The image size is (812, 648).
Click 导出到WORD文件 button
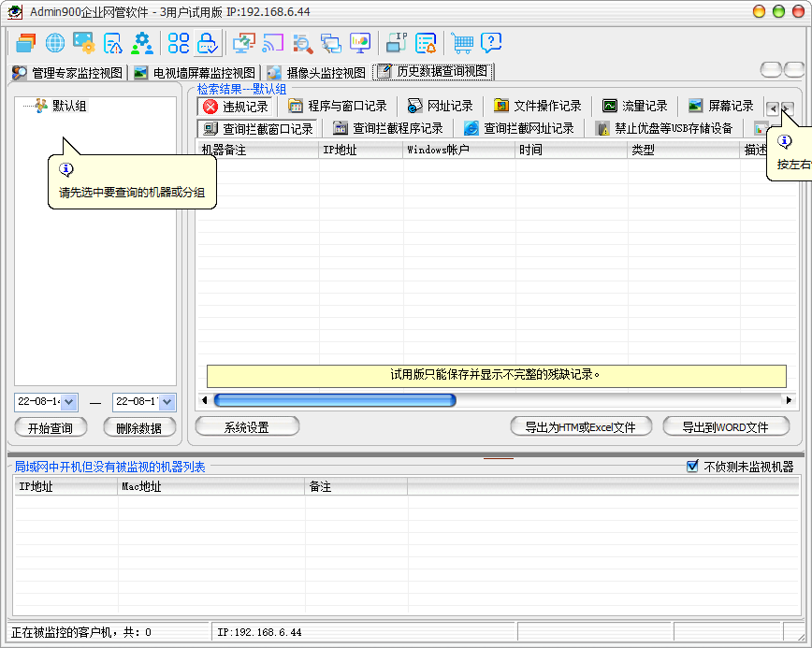[x=726, y=426]
